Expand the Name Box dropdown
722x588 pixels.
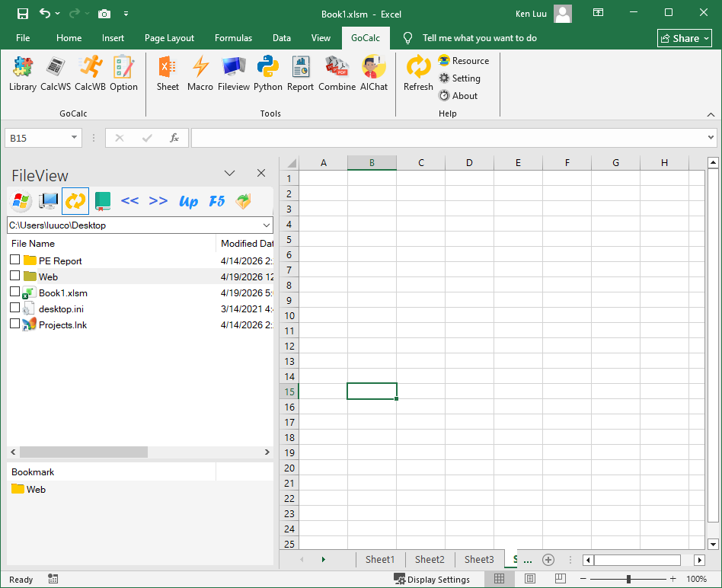(x=74, y=138)
